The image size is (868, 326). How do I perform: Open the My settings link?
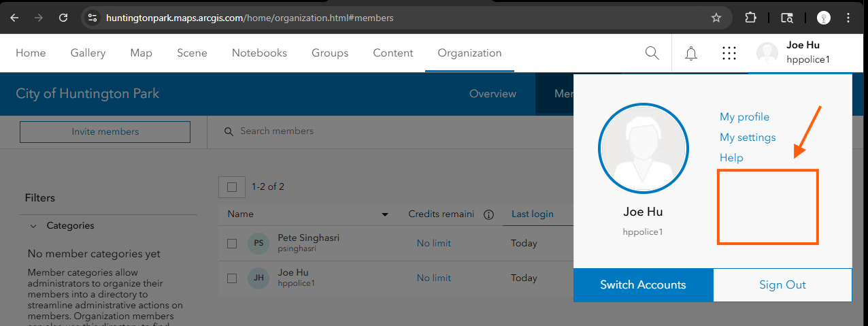748,137
